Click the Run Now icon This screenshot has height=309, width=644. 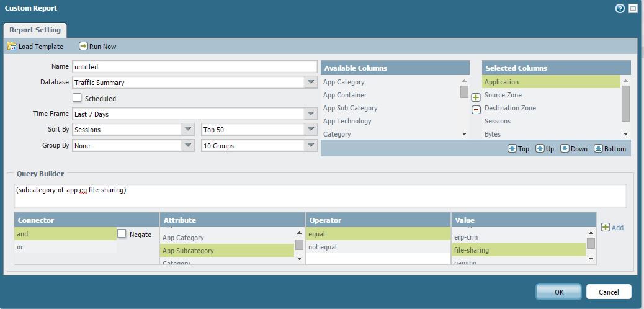[83, 47]
